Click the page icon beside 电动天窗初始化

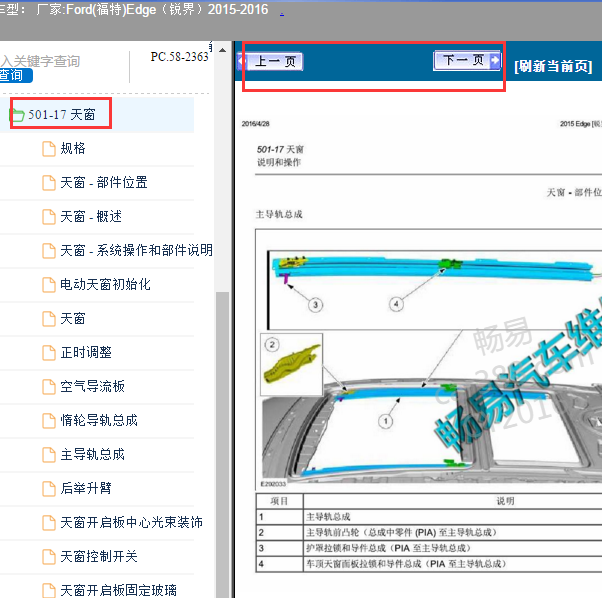[49, 285]
